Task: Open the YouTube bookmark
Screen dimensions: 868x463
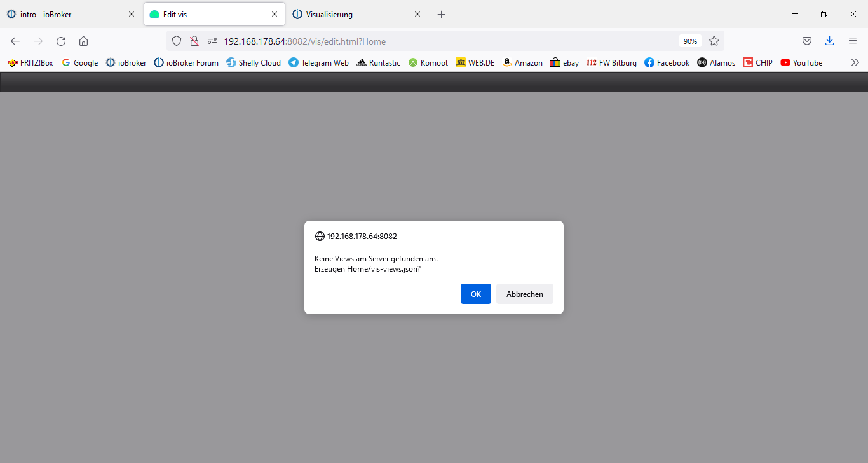Action: [x=801, y=62]
